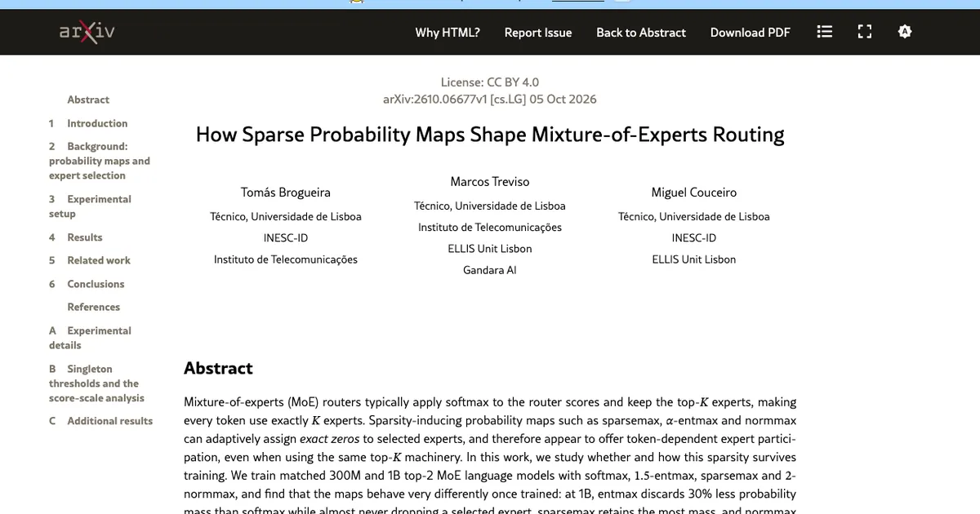Screen dimensions: 980x514
Task: Toggle fullscreen view icon
Action: (x=865, y=32)
